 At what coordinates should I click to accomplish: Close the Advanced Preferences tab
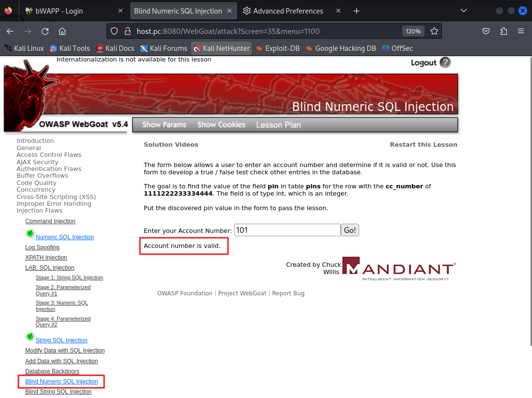coord(338,11)
